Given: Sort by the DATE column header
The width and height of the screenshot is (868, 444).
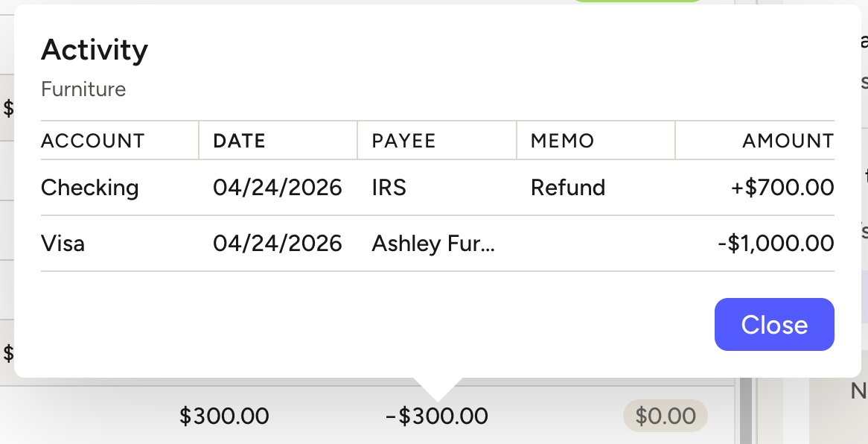Looking at the screenshot, I should [x=239, y=141].
